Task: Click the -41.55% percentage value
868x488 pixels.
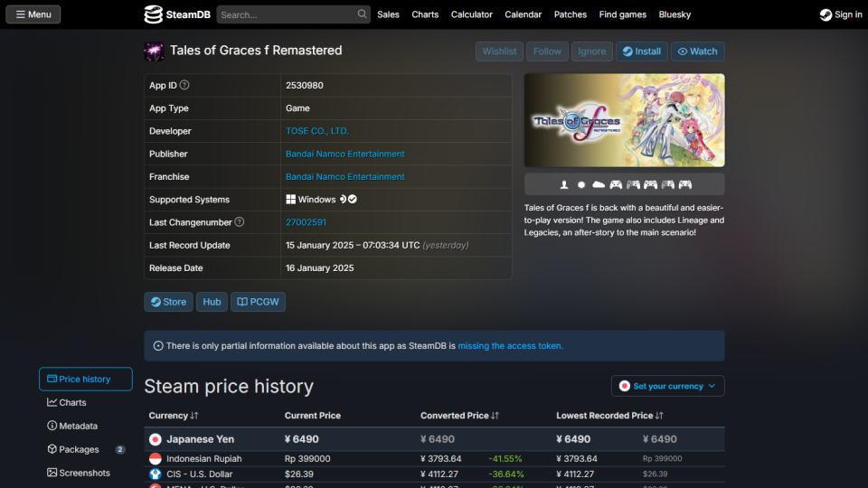Action: coord(505,459)
